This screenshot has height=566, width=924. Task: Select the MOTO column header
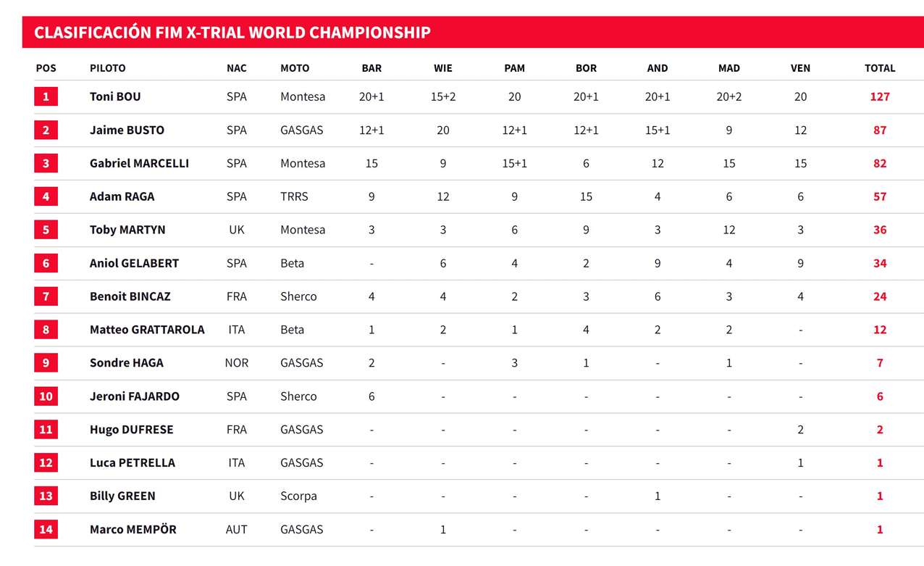coord(295,68)
